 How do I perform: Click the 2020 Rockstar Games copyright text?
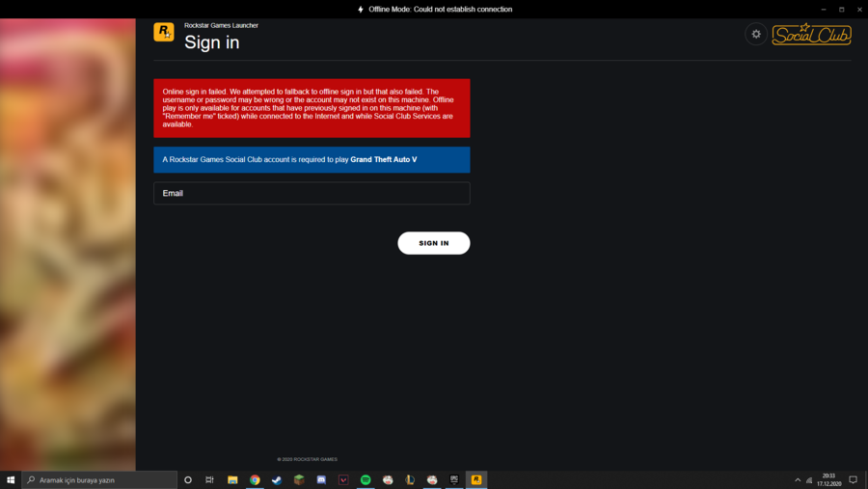click(308, 459)
